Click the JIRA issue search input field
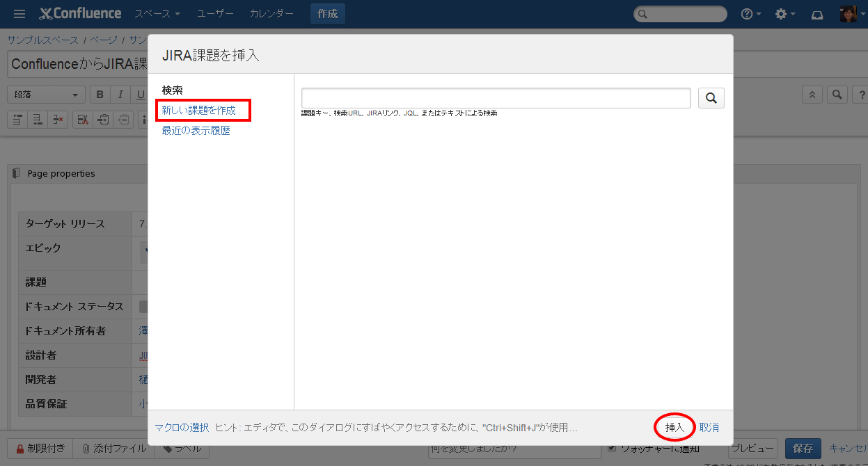 496,98
